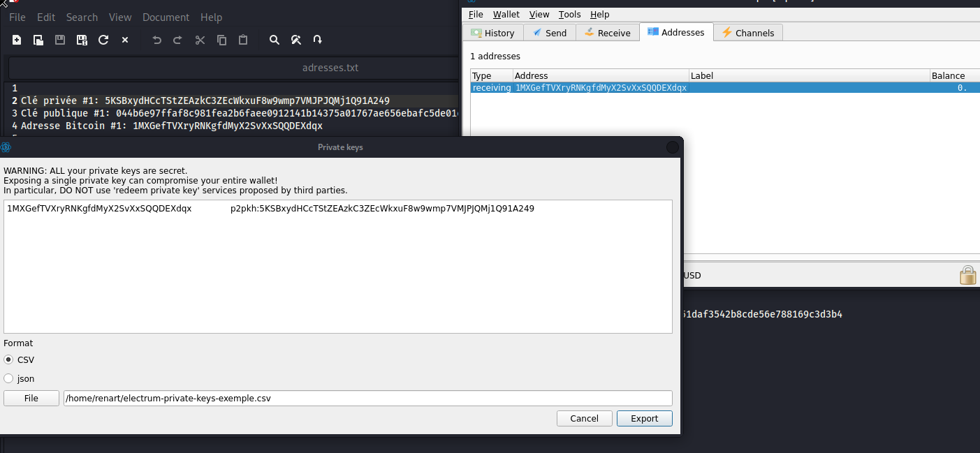Click the new document icon in Mousepad
This screenshot has width=980, height=453.
coord(17,40)
